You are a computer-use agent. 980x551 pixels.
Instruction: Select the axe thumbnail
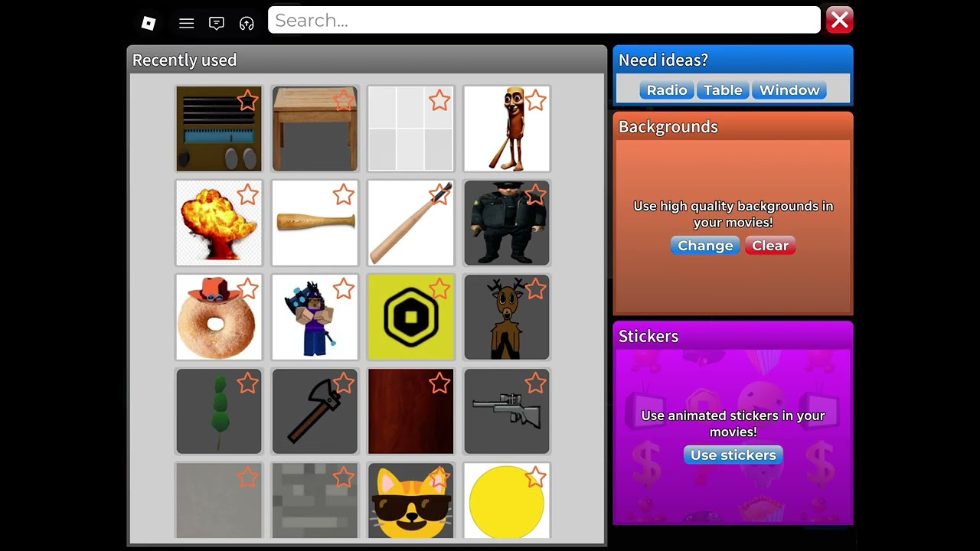pyautogui.click(x=315, y=411)
